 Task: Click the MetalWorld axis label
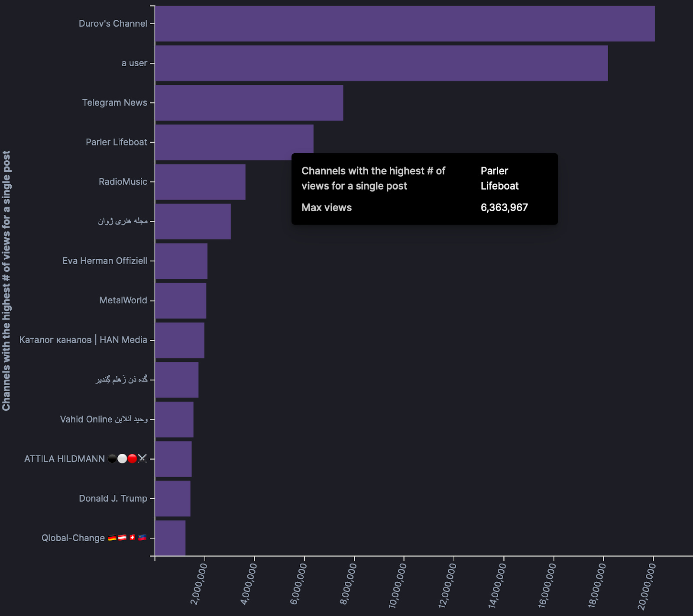(x=123, y=300)
